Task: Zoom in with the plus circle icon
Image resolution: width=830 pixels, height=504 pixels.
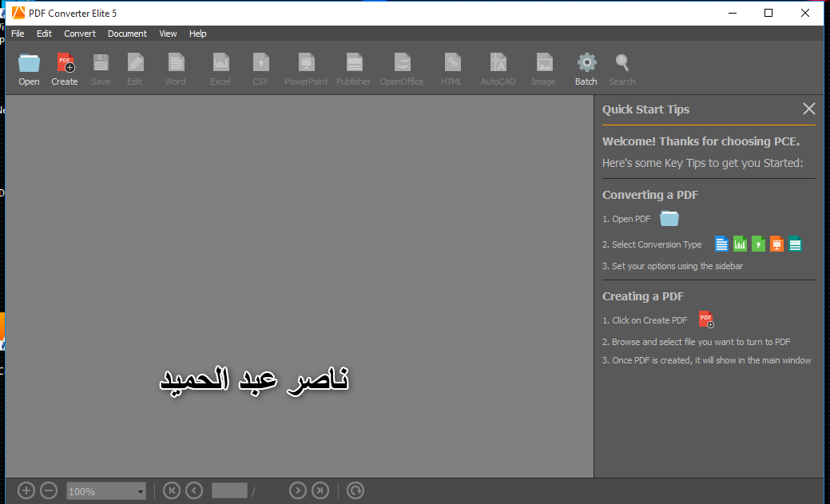Action: [x=26, y=490]
